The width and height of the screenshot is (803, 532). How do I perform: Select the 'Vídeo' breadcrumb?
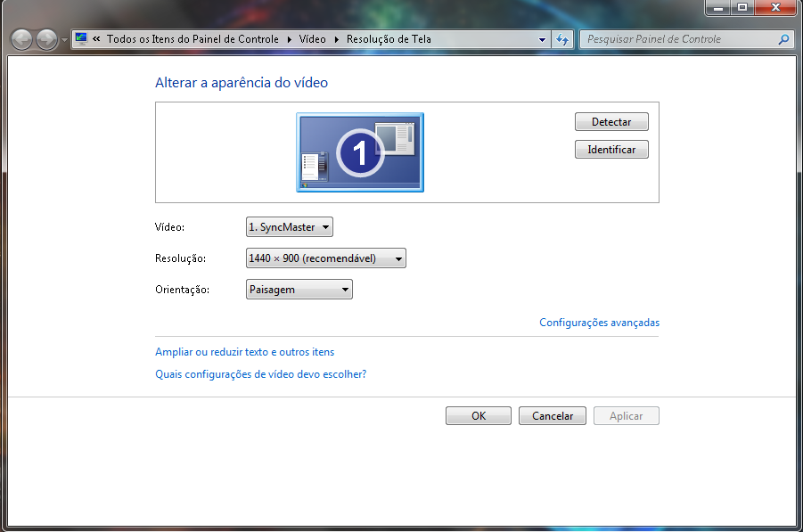[x=313, y=39]
